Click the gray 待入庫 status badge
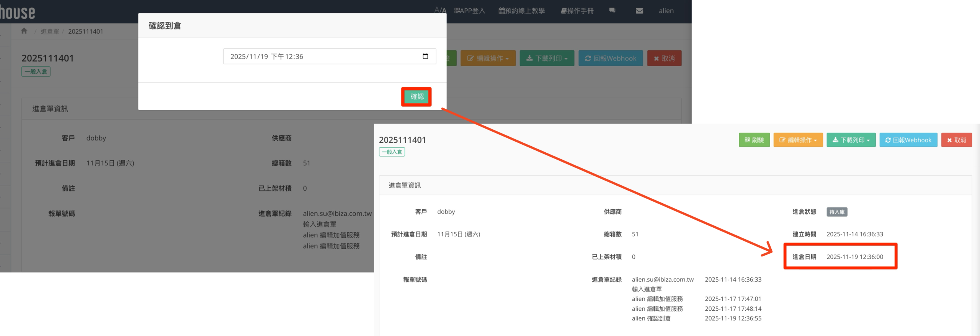Screen dimensions: 980x336 coord(837,212)
